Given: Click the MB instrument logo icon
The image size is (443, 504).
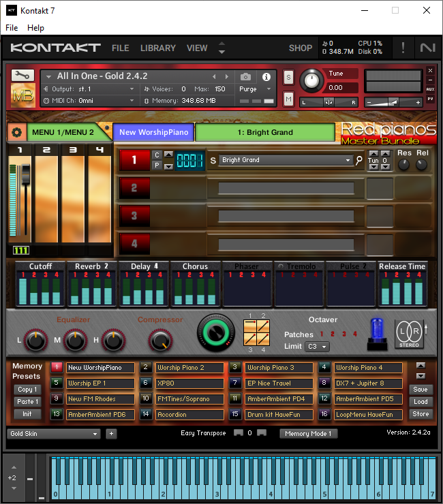Looking at the screenshot, I should pyautogui.click(x=23, y=95).
